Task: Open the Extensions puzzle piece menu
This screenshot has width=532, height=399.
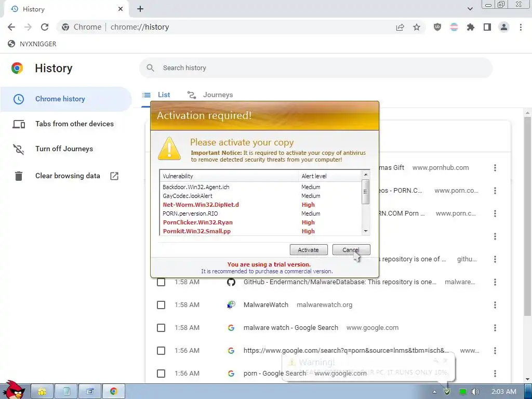Action: click(x=471, y=27)
